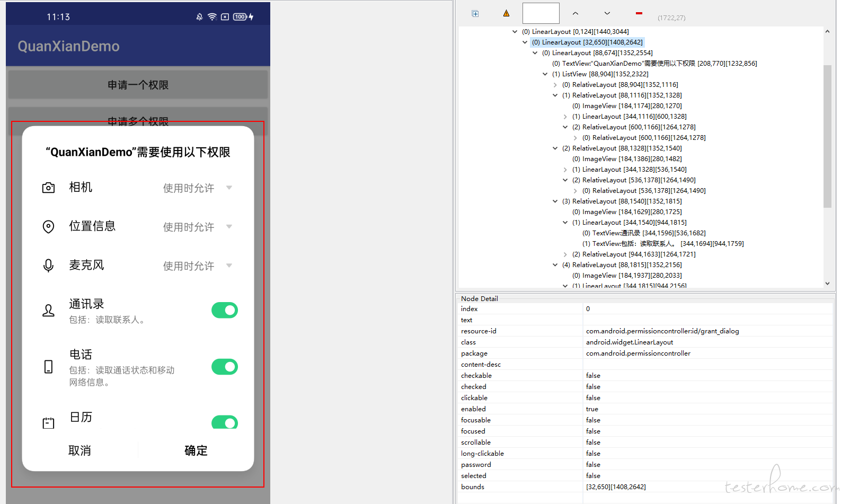Click the expand-all plus icon in toolbar
This screenshot has height=504, width=841.
pos(475,14)
